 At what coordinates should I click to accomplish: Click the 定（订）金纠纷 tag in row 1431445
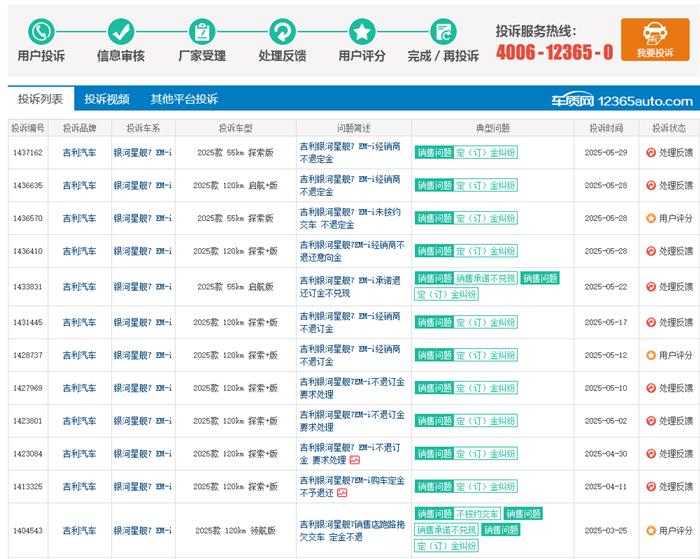486,322
